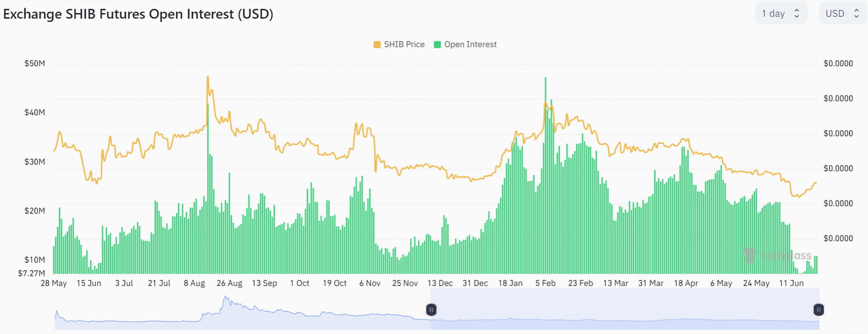Viewport: 868px width, 334px height.
Task: Click the green Open Interest legend swatch
Action: 437,45
